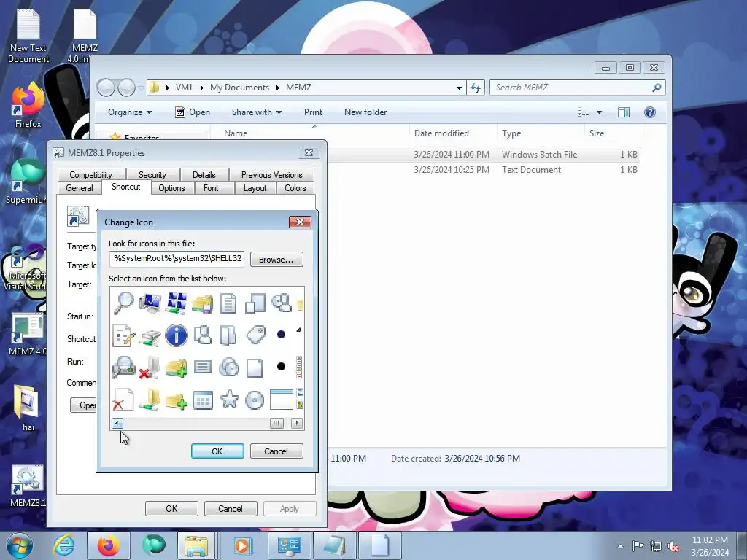Click the icon file path input field
The image size is (747, 560).
point(177,259)
